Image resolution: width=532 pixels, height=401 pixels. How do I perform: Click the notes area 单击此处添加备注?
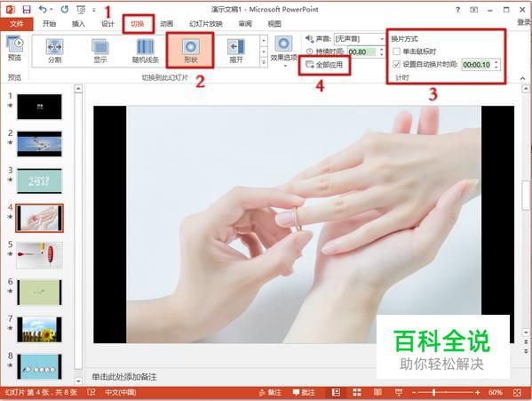pyautogui.click(x=124, y=377)
